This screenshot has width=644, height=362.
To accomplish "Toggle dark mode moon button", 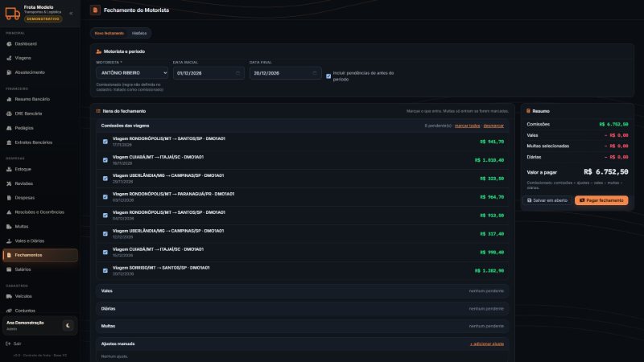I will (x=68, y=326).
